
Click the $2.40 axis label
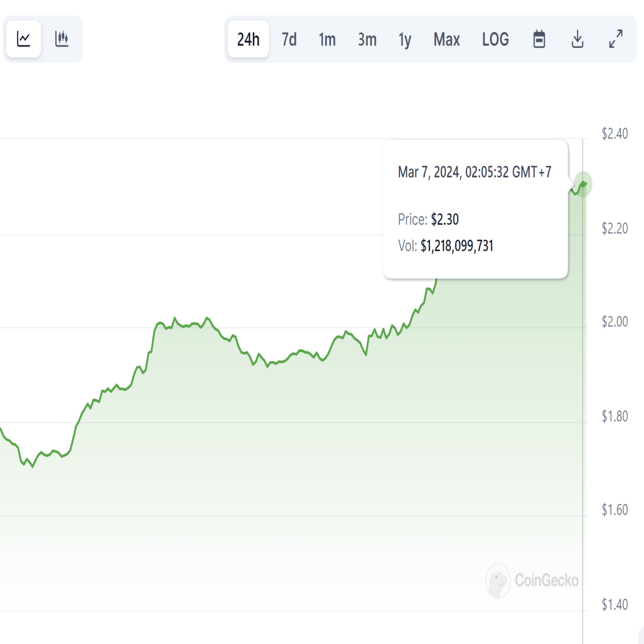pos(615,134)
